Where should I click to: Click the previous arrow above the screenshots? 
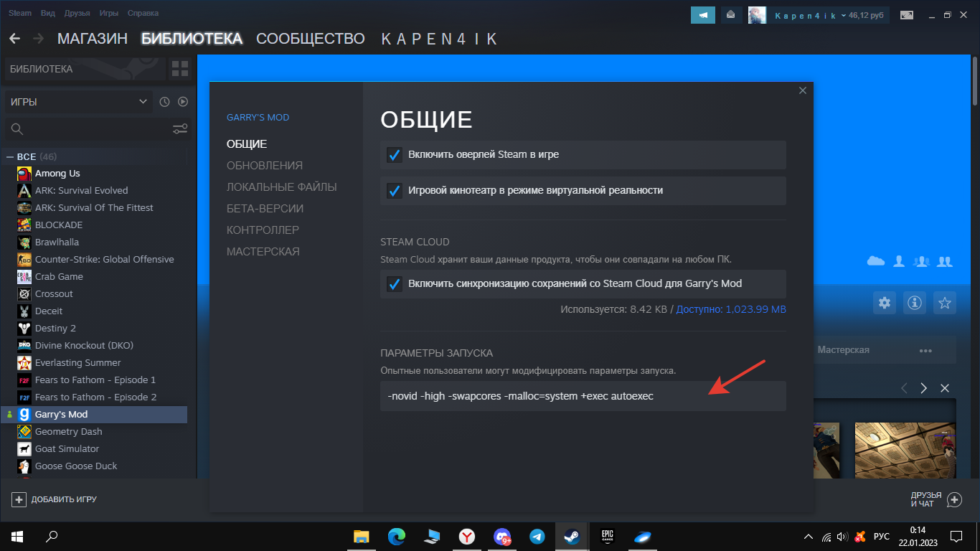pos(904,388)
